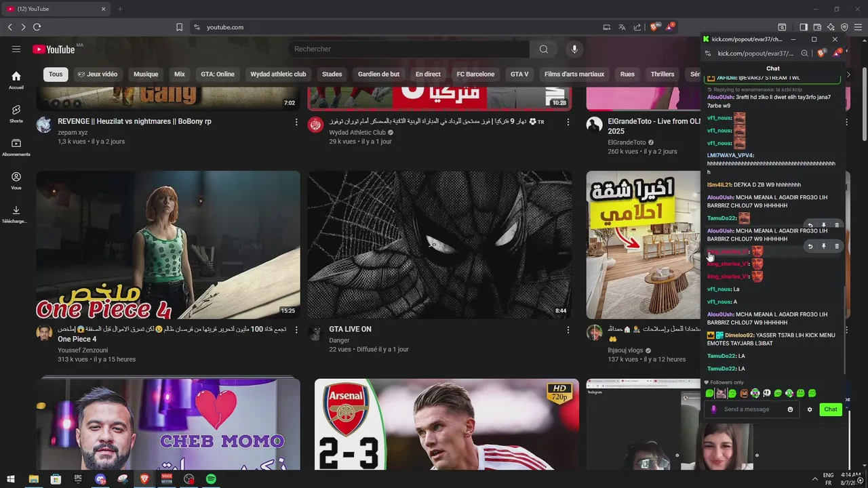Open the One Piece 4 video thumbnail
Screen dimensions: 868x488
point(168,245)
